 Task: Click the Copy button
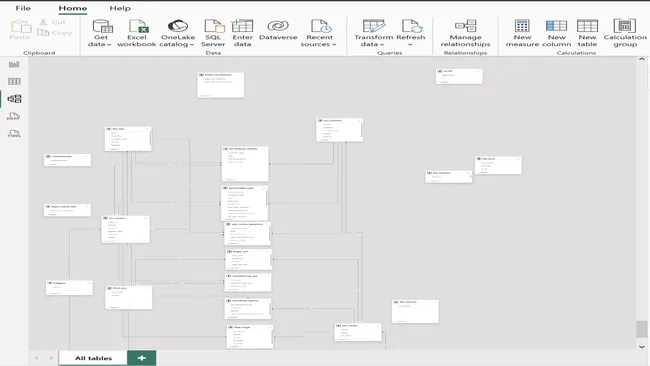click(x=55, y=32)
